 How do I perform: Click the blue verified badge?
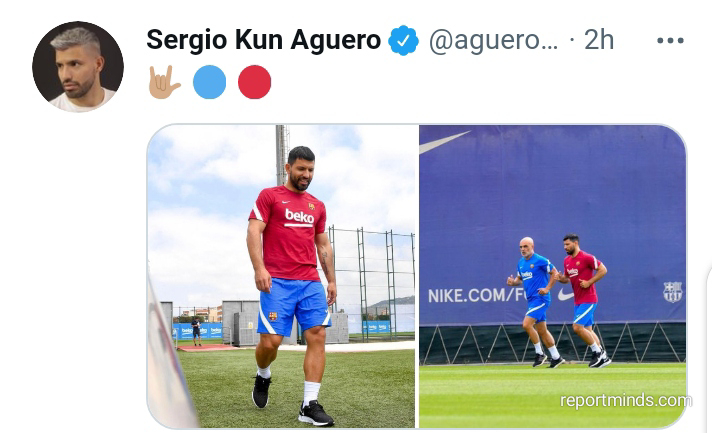[403, 41]
